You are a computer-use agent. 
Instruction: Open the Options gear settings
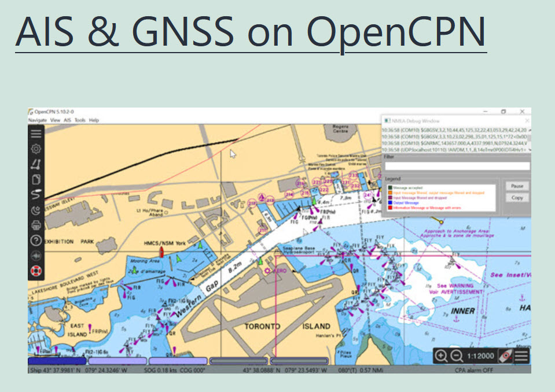point(36,149)
